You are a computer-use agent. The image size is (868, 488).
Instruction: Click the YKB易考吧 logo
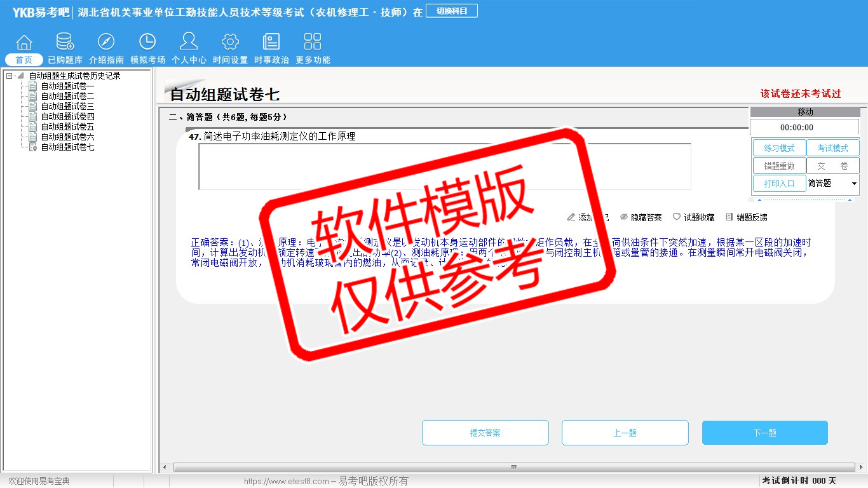[41, 12]
